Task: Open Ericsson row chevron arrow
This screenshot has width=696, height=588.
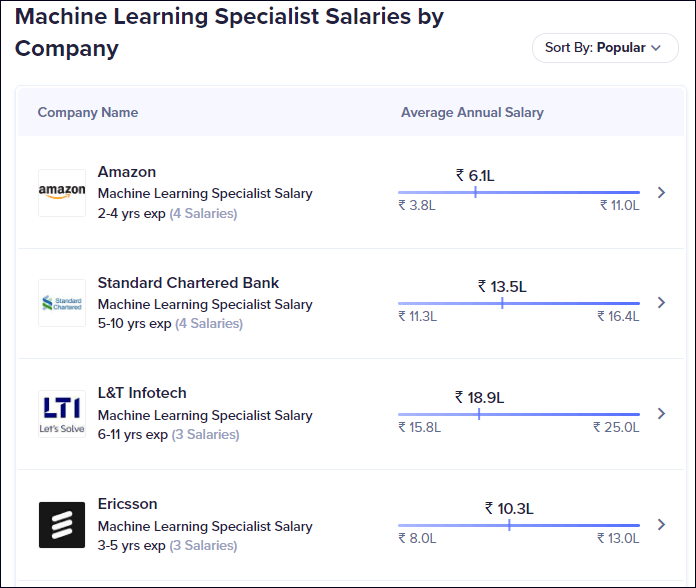Action: (661, 525)
